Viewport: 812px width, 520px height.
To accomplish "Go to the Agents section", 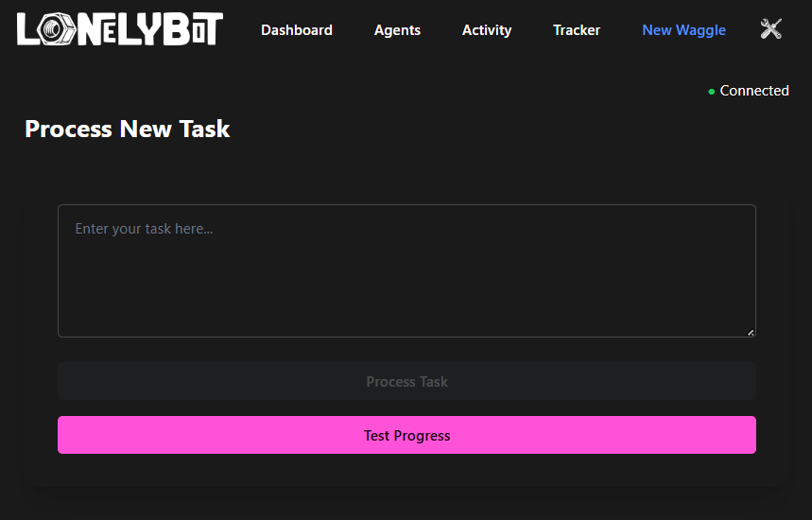I will (397, 30).
